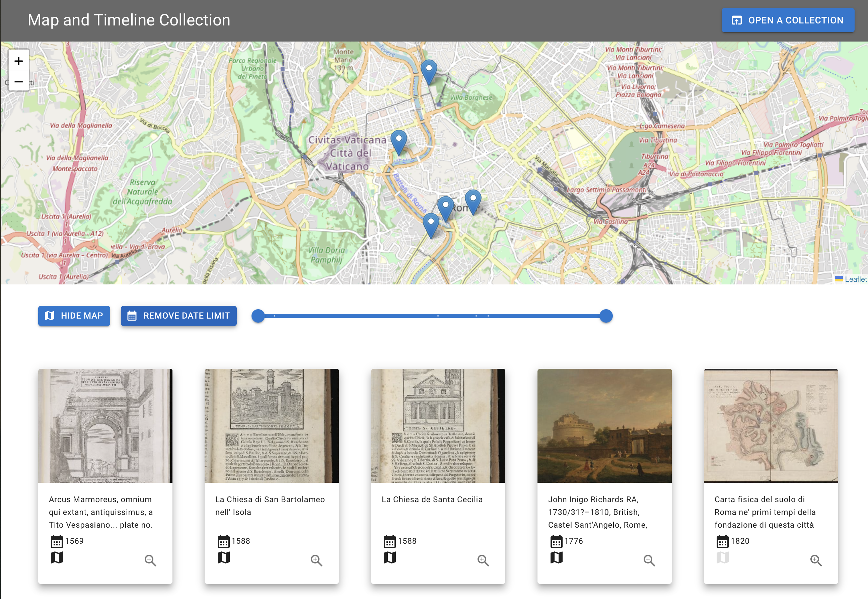Click map icon on Santa Cecilia card
The image size is (868, 599).
[389, 558]
